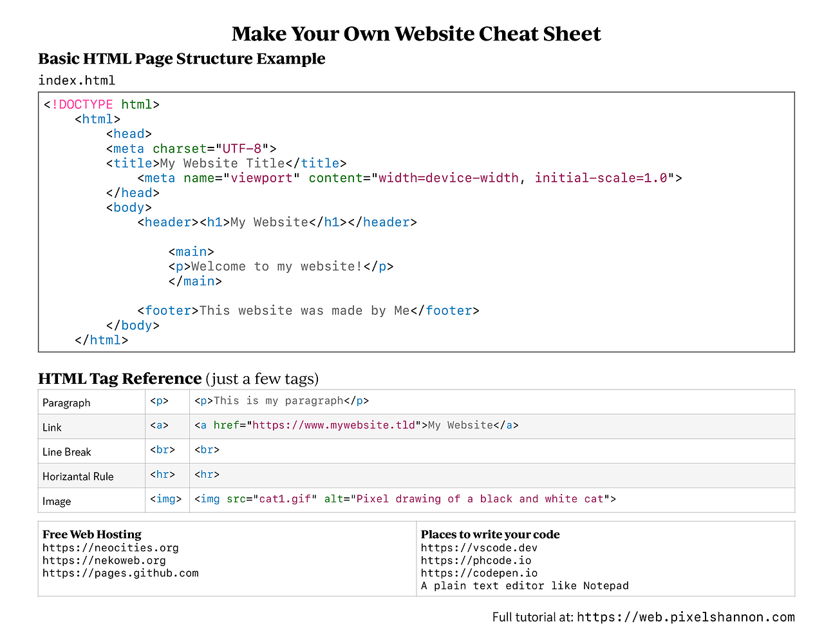
Task: Select the index.html filename label
Action: [77, 80]
